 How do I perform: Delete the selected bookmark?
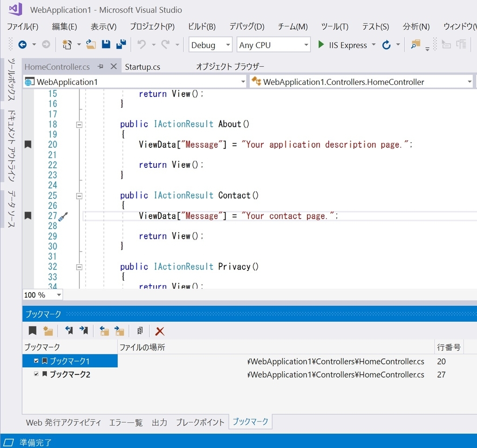[x=160, y=331]
